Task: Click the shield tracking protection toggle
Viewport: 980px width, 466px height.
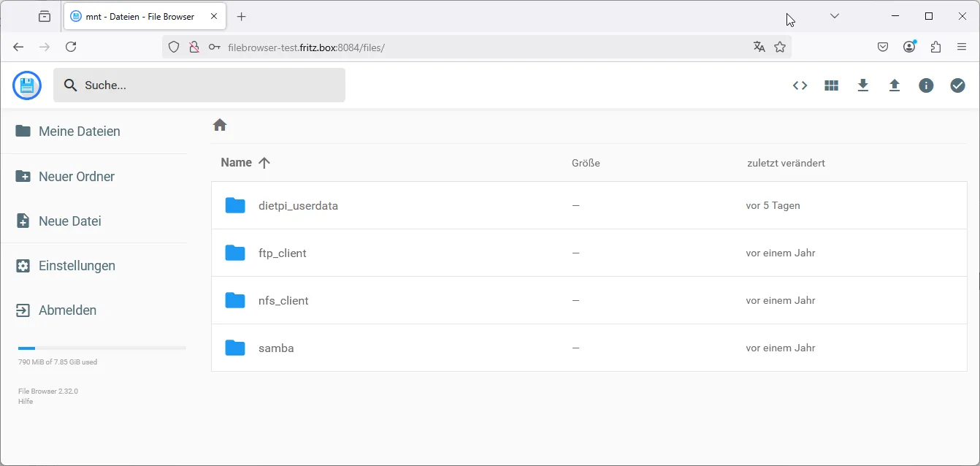Action: [x=173, y=47]
